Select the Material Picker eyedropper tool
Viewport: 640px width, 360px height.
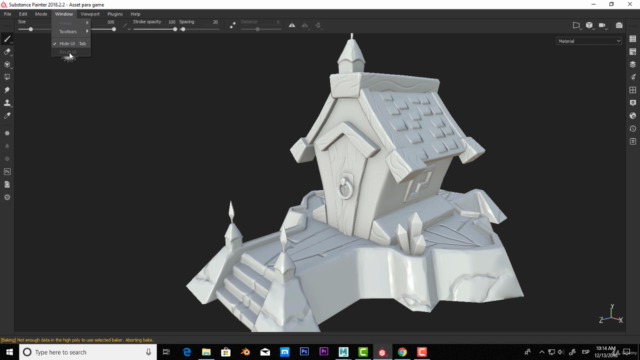(7, 116)
